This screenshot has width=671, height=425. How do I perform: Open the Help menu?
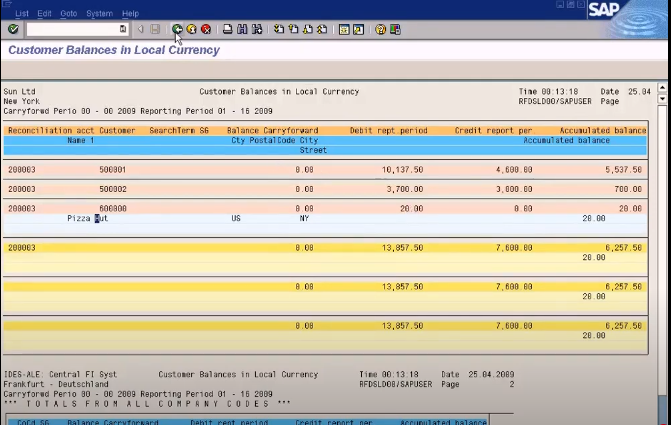tap(130, 14)
